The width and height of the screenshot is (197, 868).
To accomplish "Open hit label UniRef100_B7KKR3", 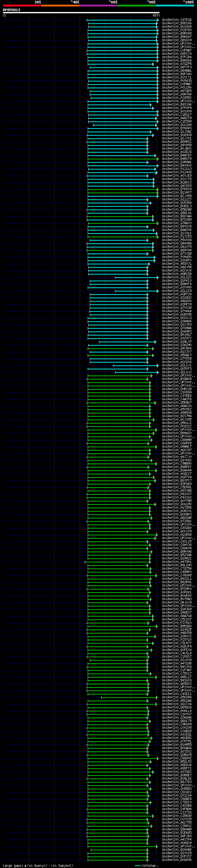I will point(176,128).
